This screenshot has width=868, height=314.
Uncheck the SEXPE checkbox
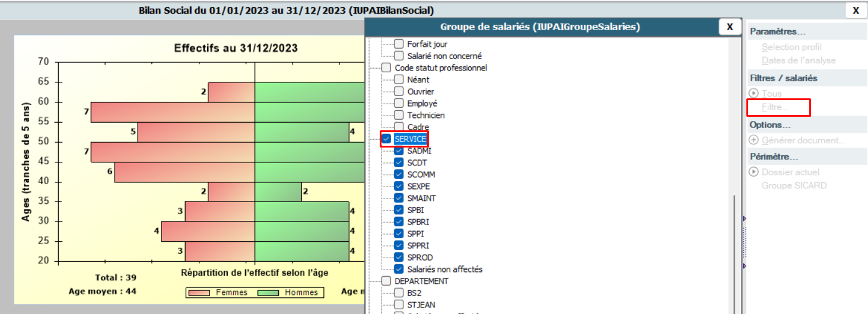tap(399, 186)
